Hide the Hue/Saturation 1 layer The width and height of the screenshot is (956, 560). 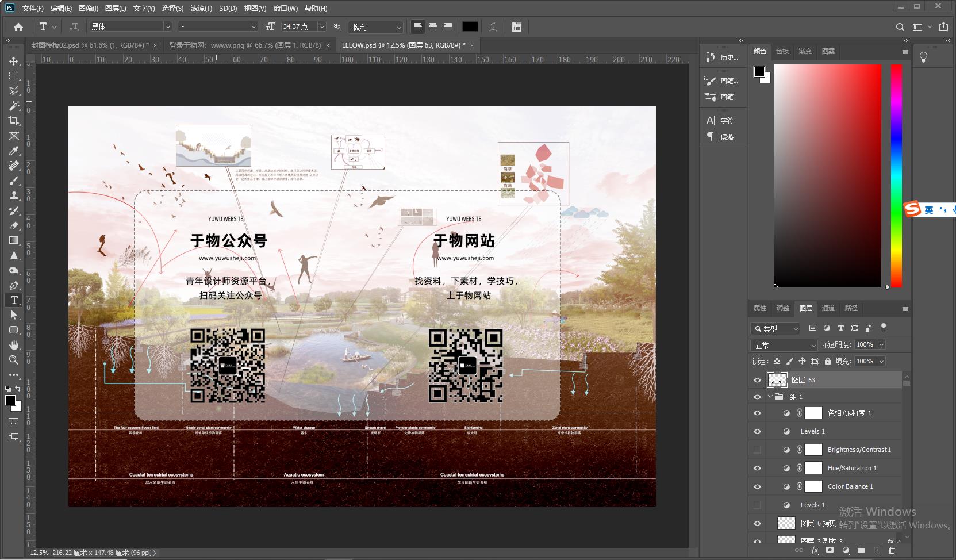pyautogui.click(x=757, y=468)
